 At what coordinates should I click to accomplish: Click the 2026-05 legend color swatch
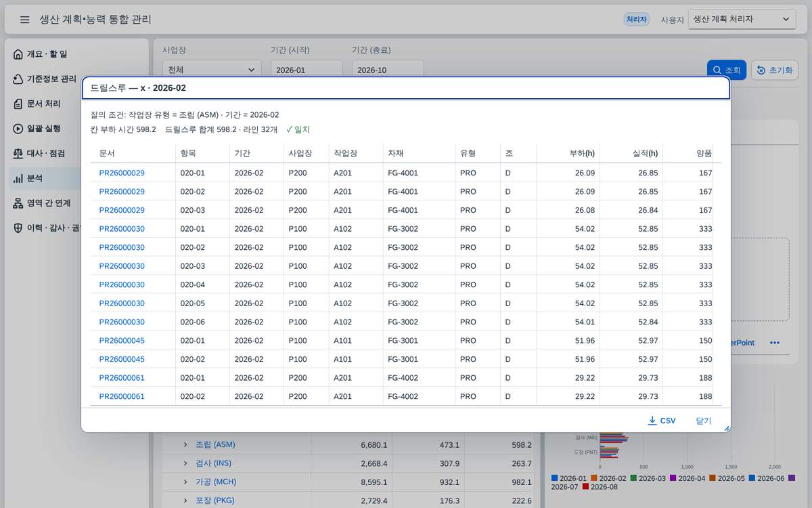(x=713, y=478)
